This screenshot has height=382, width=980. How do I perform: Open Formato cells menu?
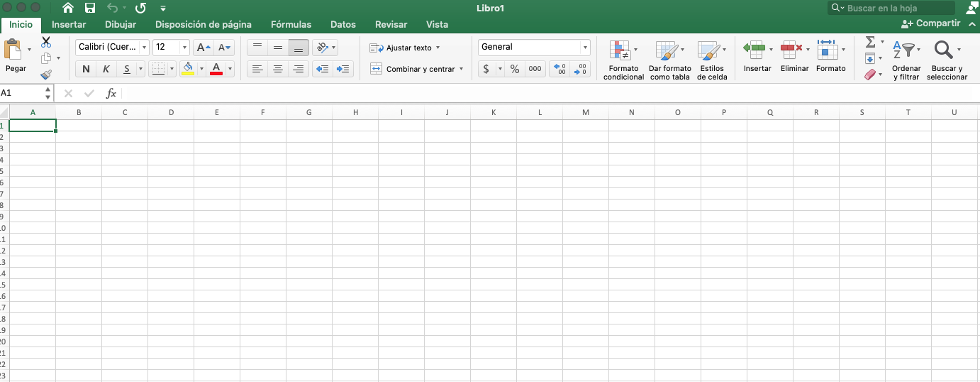[830, 56]
